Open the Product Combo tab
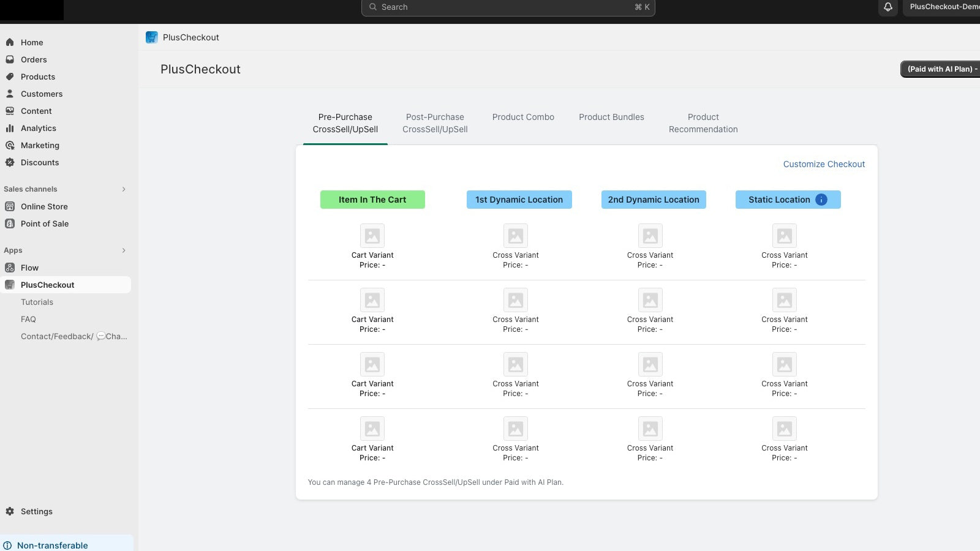 coord(523,118)
